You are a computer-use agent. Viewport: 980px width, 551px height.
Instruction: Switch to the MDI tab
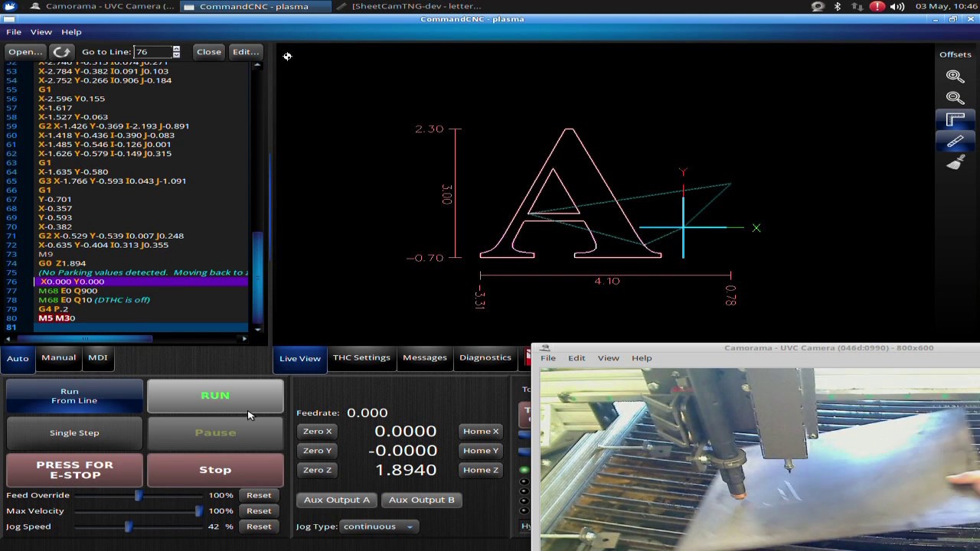tap(98, 357)
